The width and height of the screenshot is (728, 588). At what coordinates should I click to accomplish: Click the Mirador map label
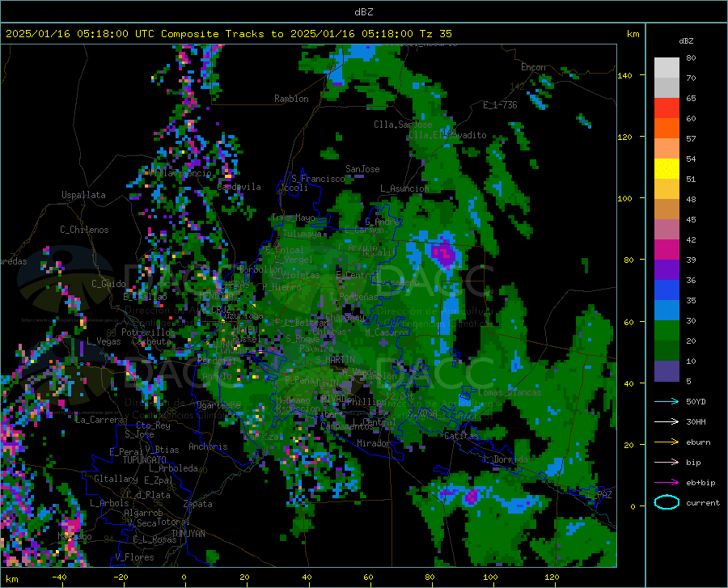(x=374, y=443)
